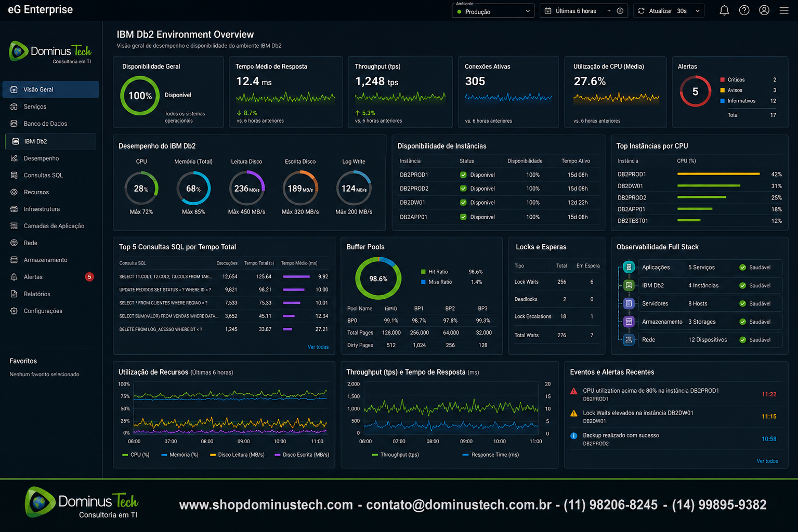
Task: Click the Desempenho chart icon in sidebar
Action: coord(14,158)
